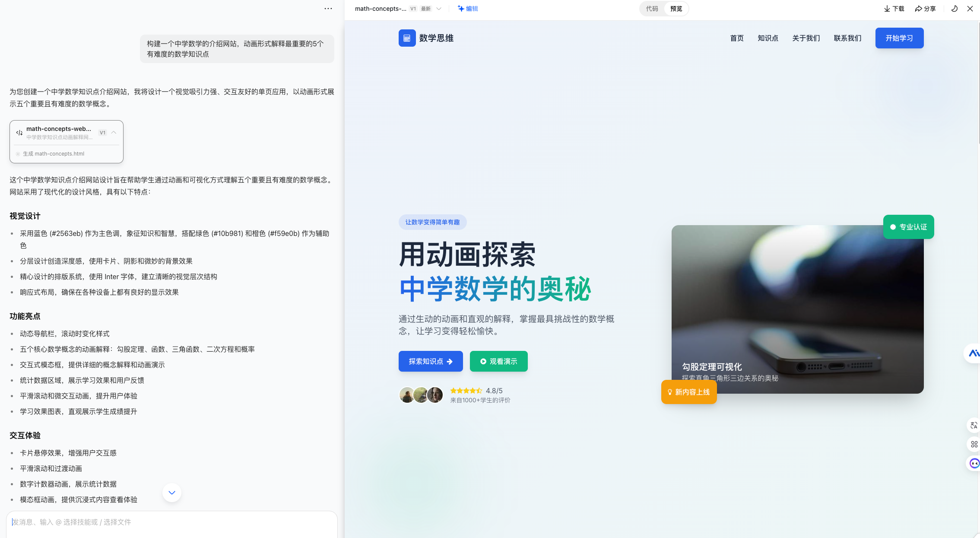The width and height of the screenshot is (980, 538).
Task: Click the first student avatar
Action: tap(407, 395)
